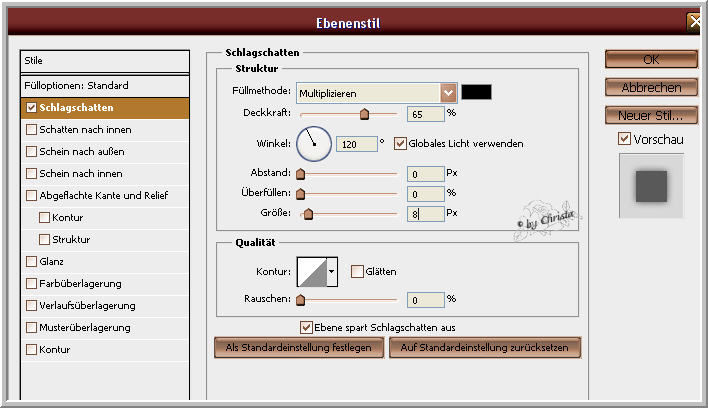This screenshot has height=408, width=708.
Task: Toggle Ebene spart Schlagschatten aus checkbox
Action: [306, 327]
